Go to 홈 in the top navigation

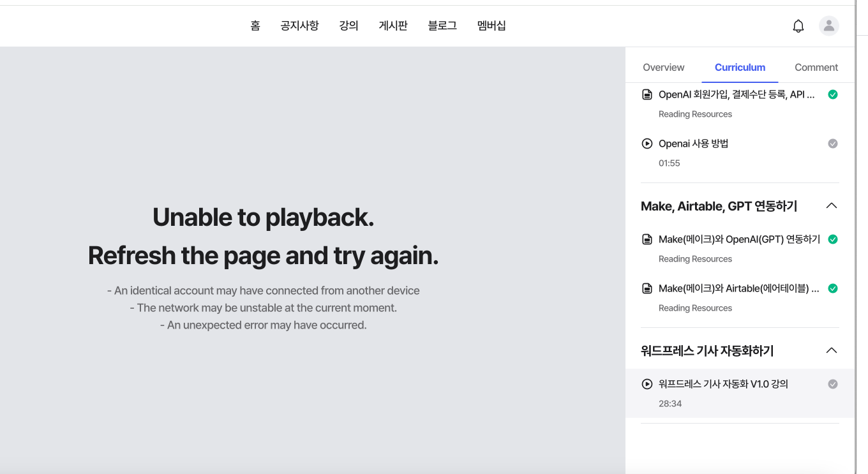255,26
